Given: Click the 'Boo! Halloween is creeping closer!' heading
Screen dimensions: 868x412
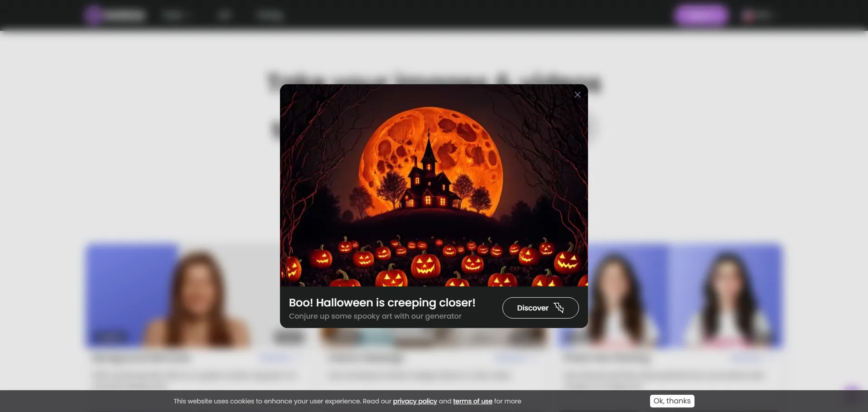Looking at the screenshot, I should coord(382,303).
